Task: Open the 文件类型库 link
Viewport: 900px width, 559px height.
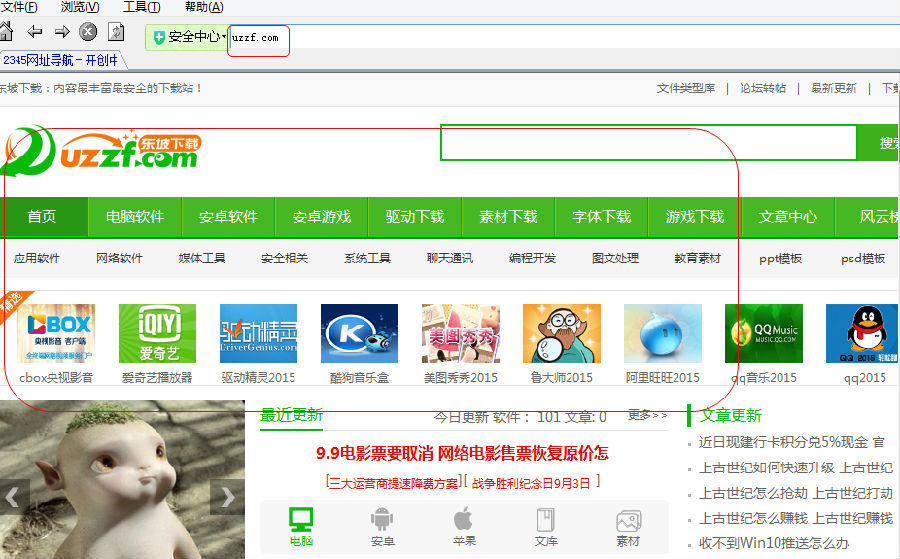Action: coord(686,88)
